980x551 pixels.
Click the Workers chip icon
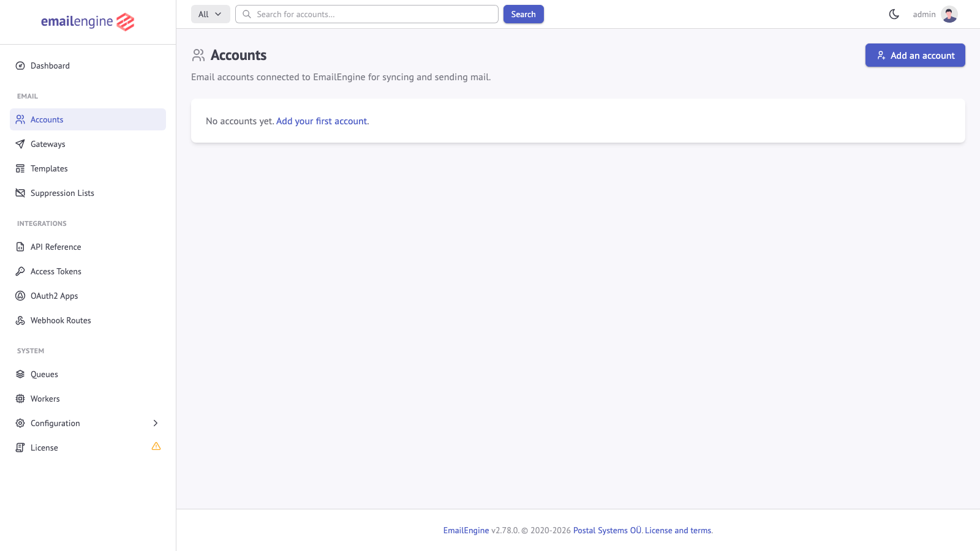20,399
